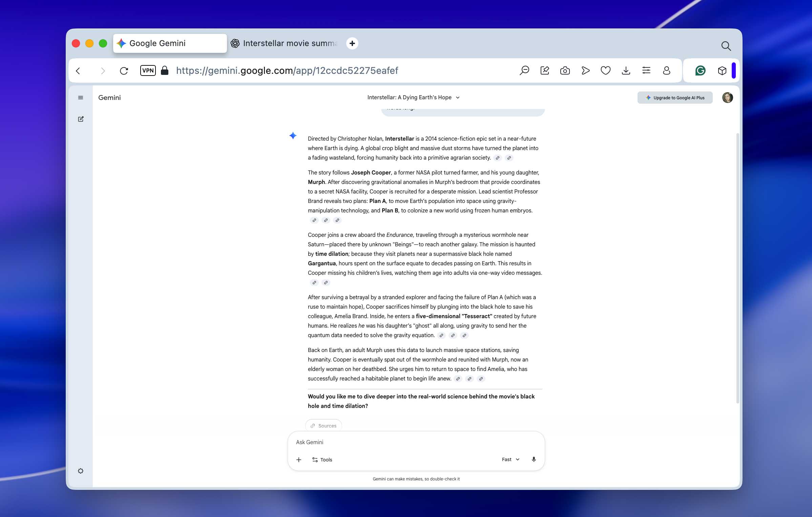Toggle the VPN badge in address bar
The width and height of the screenshot is (812, 517).
tap(148, 70)
